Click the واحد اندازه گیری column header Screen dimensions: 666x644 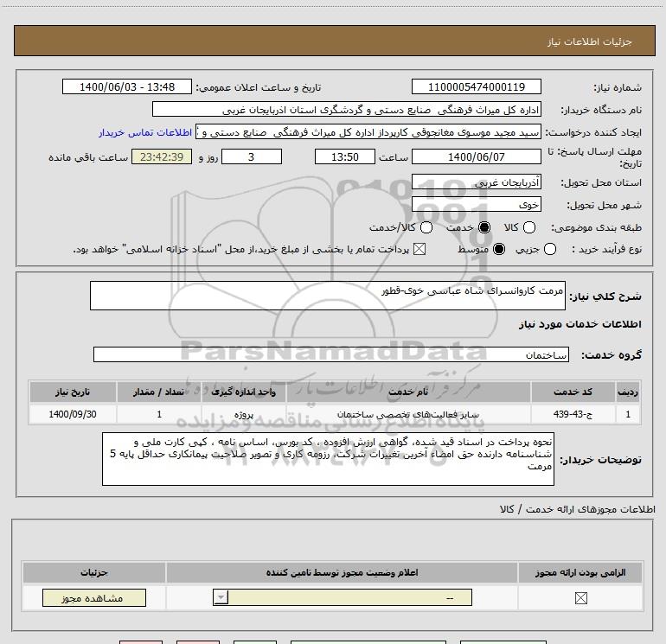tap(244, 392)
